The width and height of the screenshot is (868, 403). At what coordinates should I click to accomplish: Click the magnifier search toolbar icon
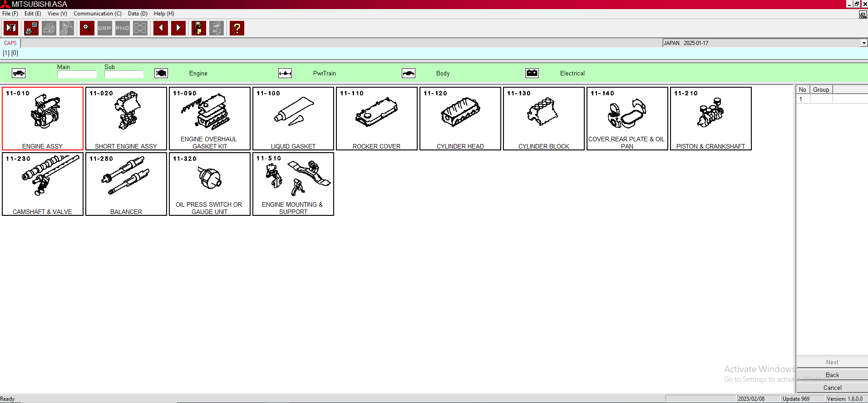(x=87, y=28)
